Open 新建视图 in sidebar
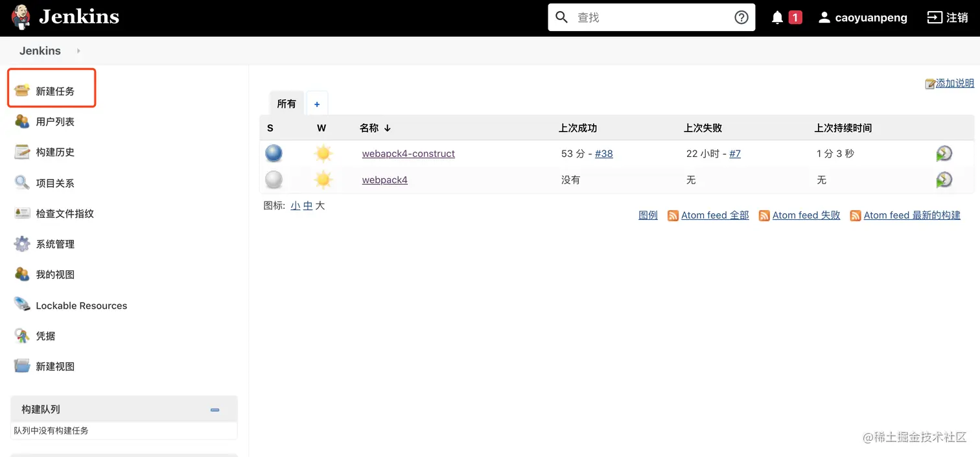The width and height of the screenshot is (980, 457). click(x=55, y=367)
